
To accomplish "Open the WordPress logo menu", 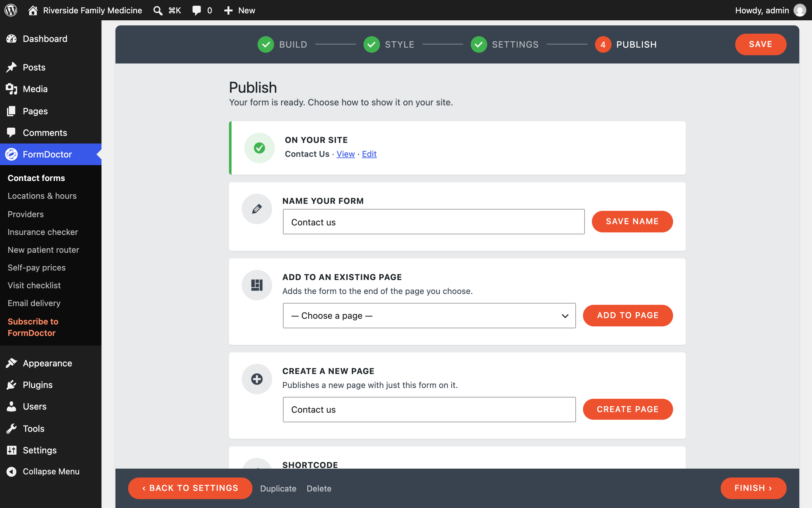I will (11, 10).
